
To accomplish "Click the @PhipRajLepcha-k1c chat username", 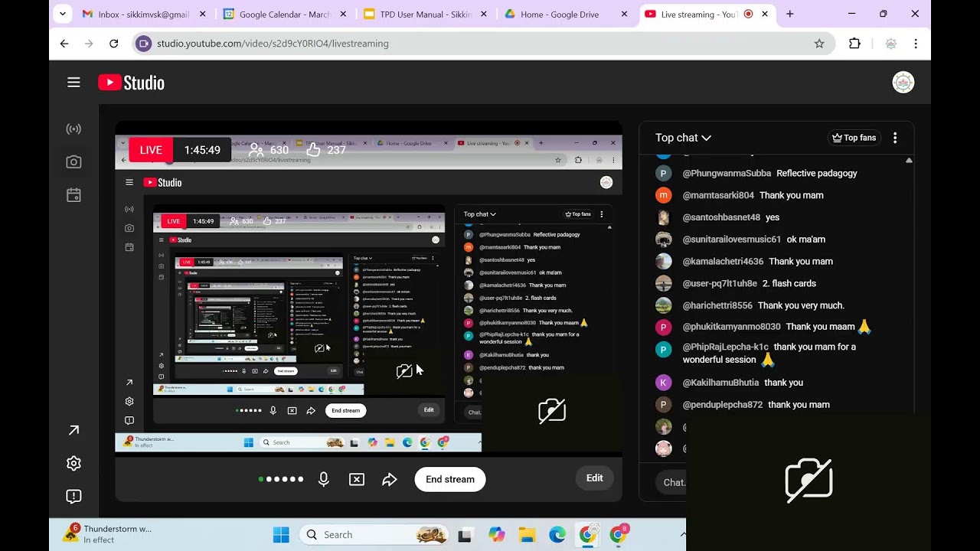I will [725, 347].
